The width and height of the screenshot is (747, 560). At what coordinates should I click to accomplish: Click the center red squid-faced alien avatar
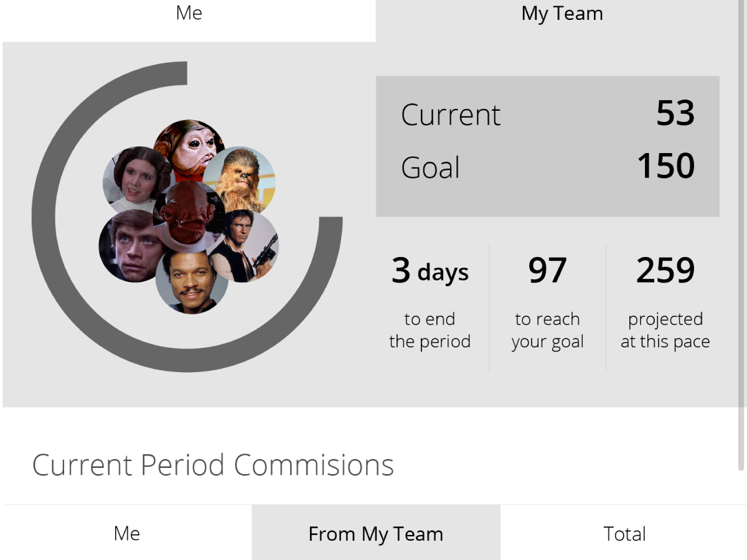point(189,215)
